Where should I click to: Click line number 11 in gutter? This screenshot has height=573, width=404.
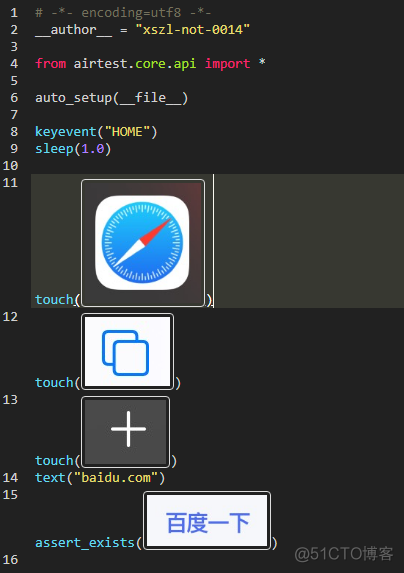point(10,182)
